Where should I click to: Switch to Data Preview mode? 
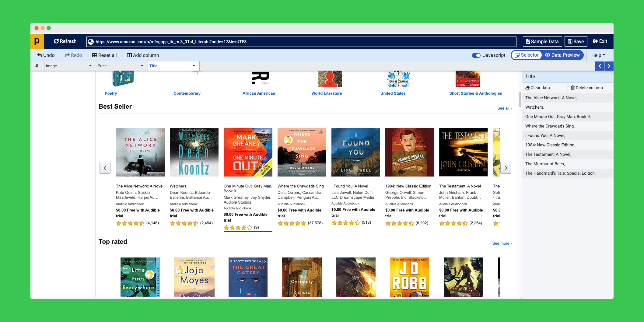point(562,55)
